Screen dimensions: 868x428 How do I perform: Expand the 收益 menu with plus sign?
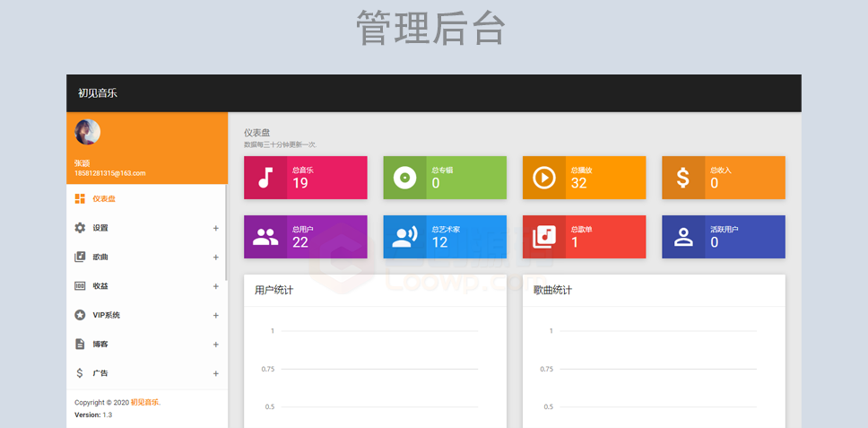pos(216,286)
